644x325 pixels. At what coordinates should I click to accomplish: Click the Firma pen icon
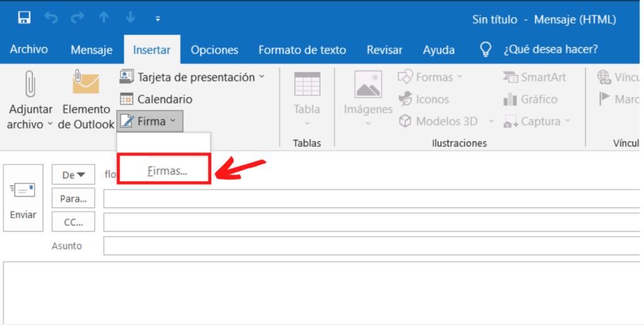(x=127, y=121)
